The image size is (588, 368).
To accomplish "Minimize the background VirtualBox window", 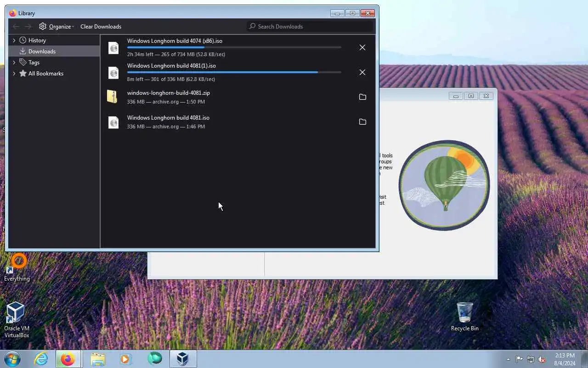I will click(456, 96).
